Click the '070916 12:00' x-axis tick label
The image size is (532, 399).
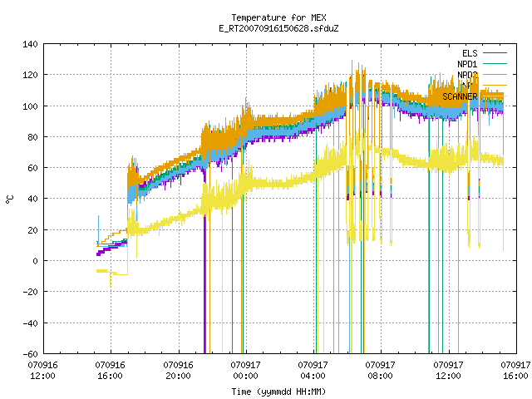click(42, 371)
